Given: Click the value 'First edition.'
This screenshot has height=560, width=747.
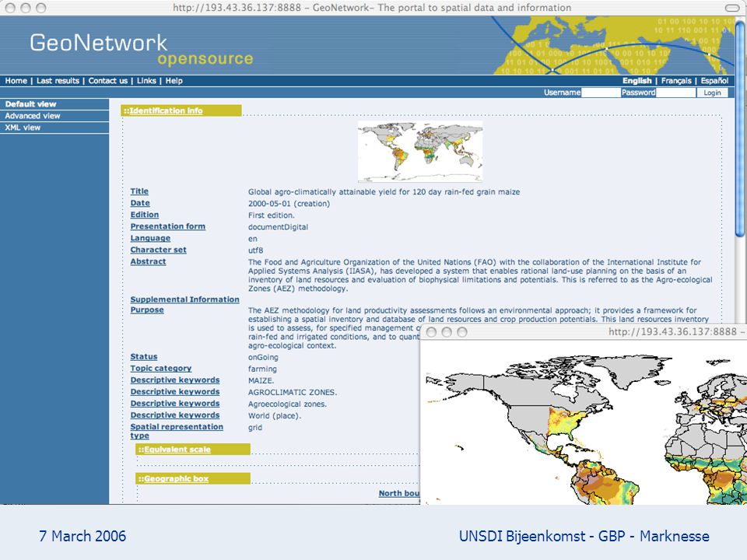Looking at the screenshot, I should pyautogui.click(x=271, y=215).
